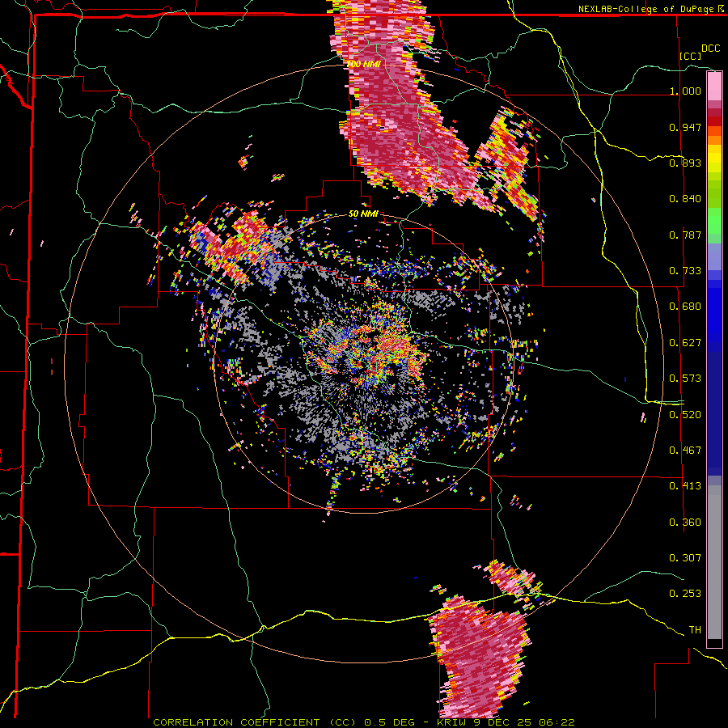Click the 0.840 scale label
728x728 pixels.
point(685,199)
